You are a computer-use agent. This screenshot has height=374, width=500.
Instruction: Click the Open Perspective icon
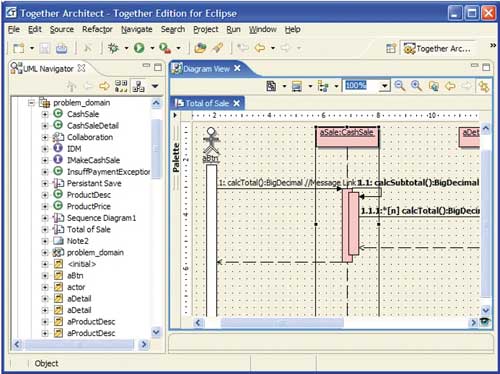391,49
